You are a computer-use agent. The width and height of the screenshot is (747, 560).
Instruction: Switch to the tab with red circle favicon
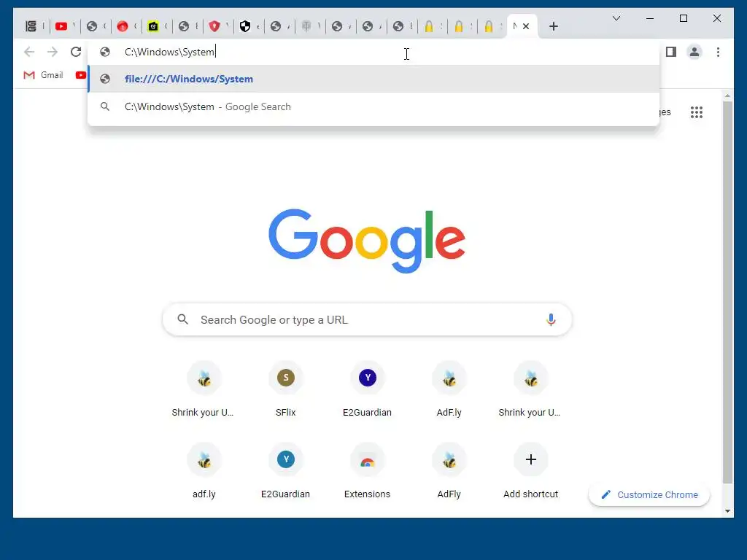coord(123,26)
